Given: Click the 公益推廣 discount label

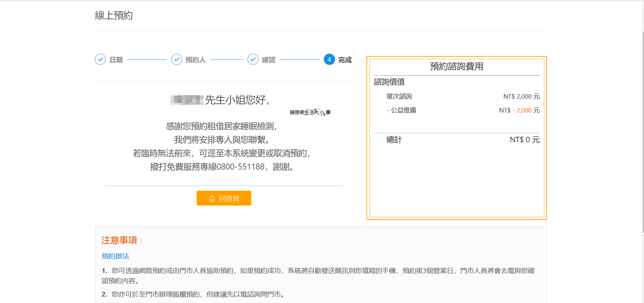Looking at the screenshot, I should [x=402, y=110].
